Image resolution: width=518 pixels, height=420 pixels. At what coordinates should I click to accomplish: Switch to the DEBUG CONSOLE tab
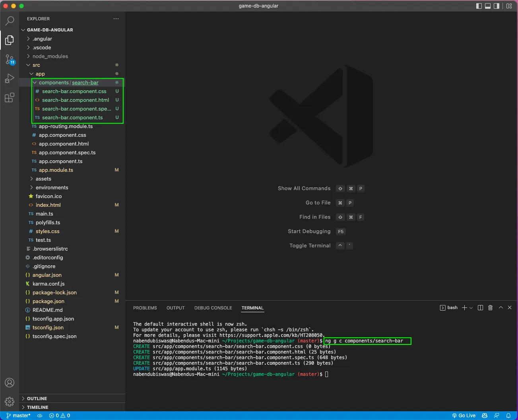(213, 308)
